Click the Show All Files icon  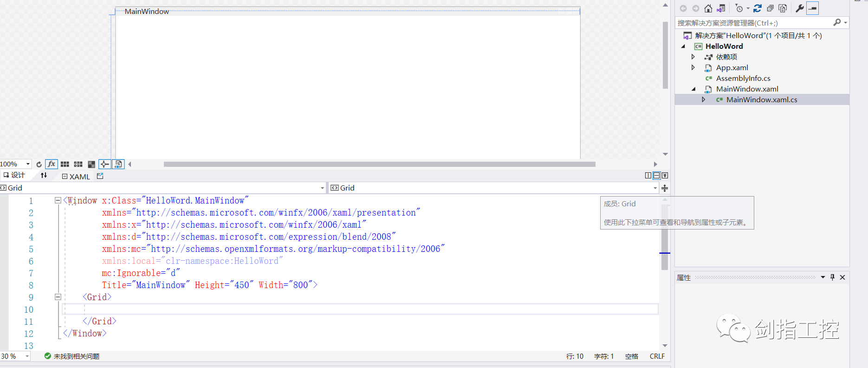click(783, 8)
